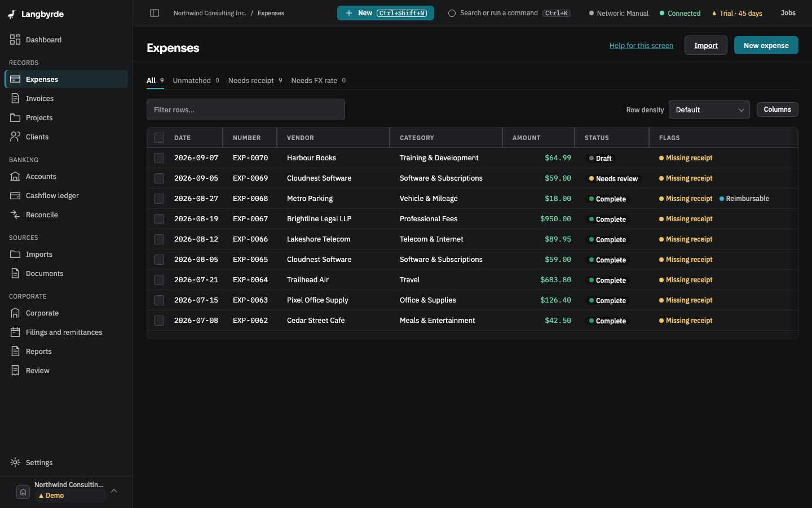Click the Cashflow ledger icon

tap(15, 195)
